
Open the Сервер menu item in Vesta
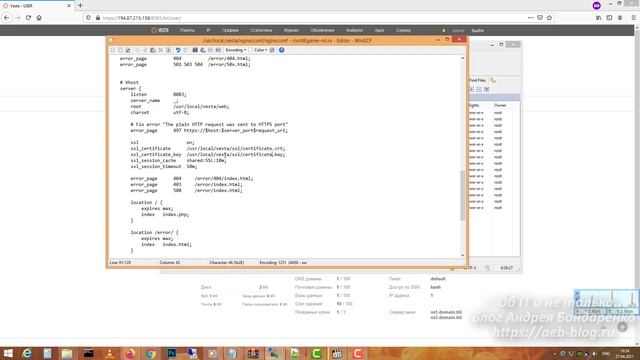[403, 30]
